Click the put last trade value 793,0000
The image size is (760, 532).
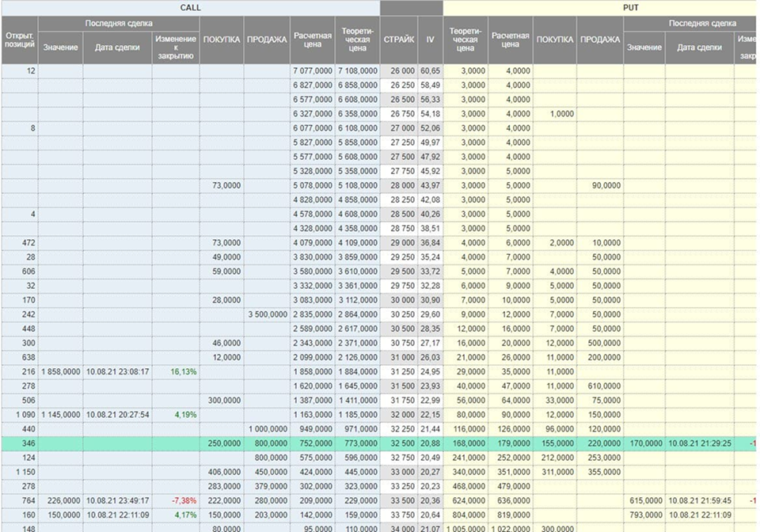click(x=644, y=515)
